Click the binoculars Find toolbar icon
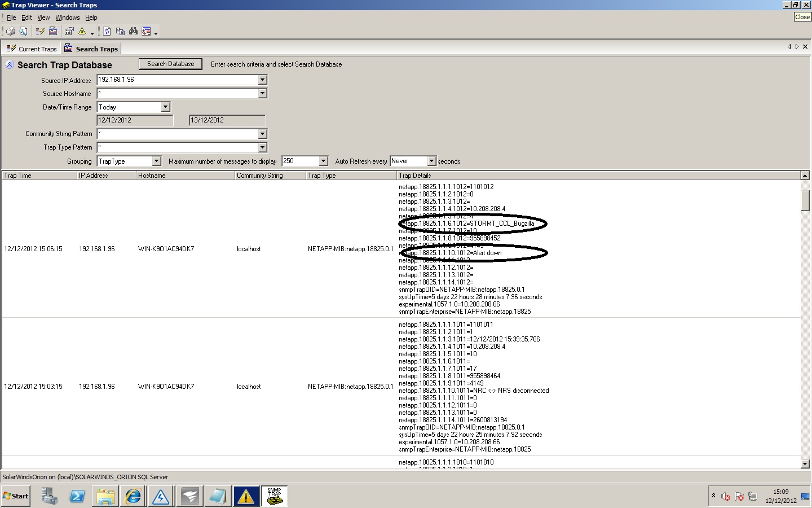Image resolution: width=812 pixels, height=508 pixels. (x=134, y=31)
